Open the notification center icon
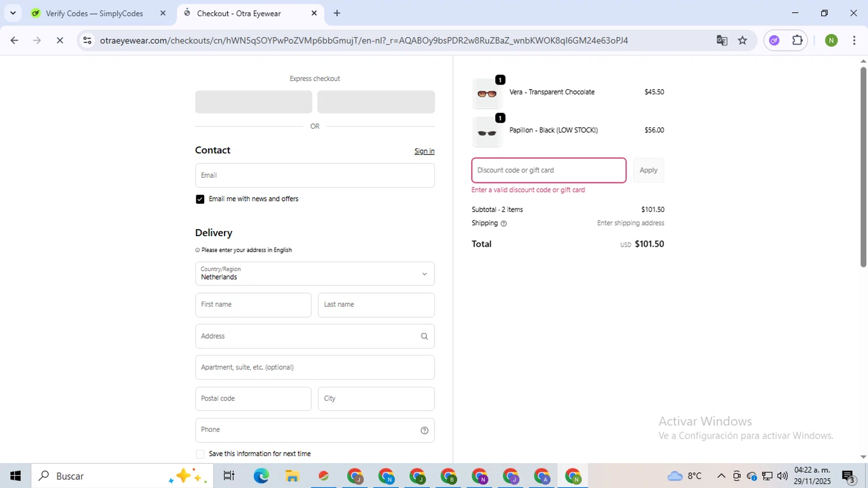The image size is (868, 488). 849,476
